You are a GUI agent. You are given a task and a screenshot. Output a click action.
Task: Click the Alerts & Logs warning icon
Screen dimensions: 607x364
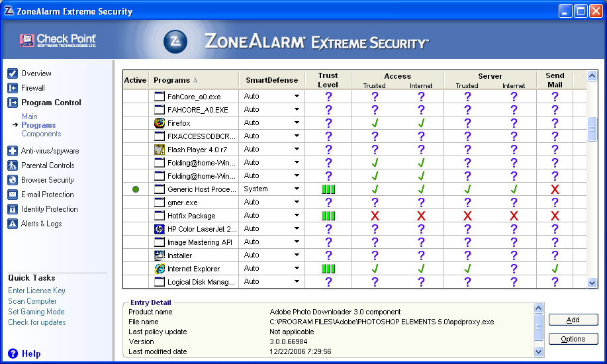pos(13,224)
